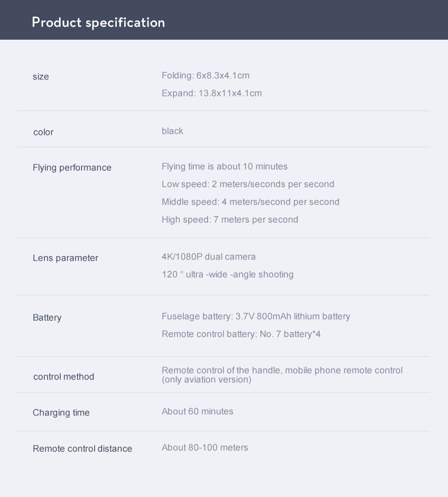Click the Fuselage battery 3.7V 800mAh line
This screenshot has width=448, height=497.
coord(256,316)
